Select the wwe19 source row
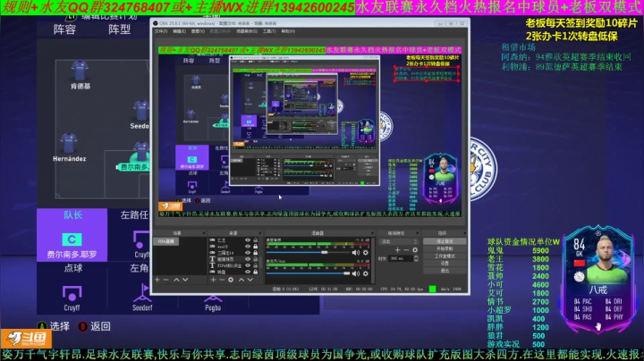644x361 pixels. 234,247
